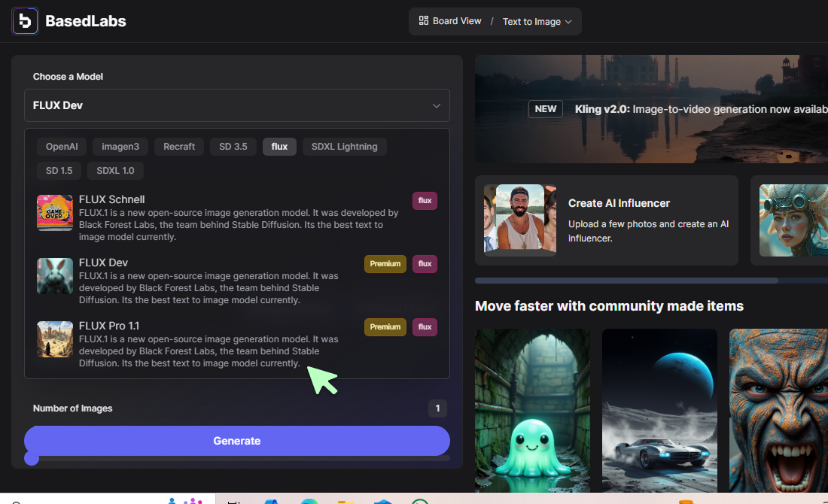Click the FLUX Schnell thumbnail icon
Image resolution: width=828 pixels, height=504 pixels.
click(x=55, y=213)
